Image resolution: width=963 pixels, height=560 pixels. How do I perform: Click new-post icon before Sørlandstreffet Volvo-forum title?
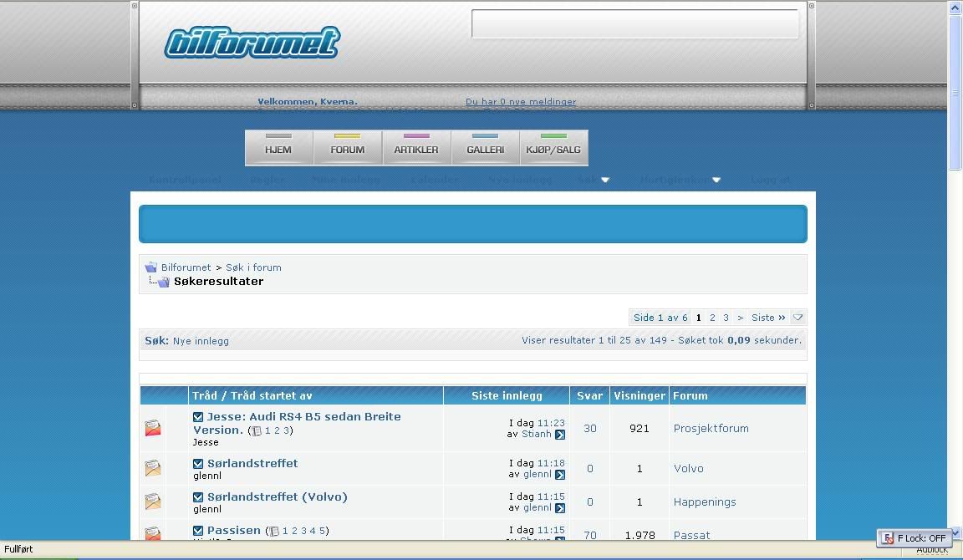tap(198, 464)
